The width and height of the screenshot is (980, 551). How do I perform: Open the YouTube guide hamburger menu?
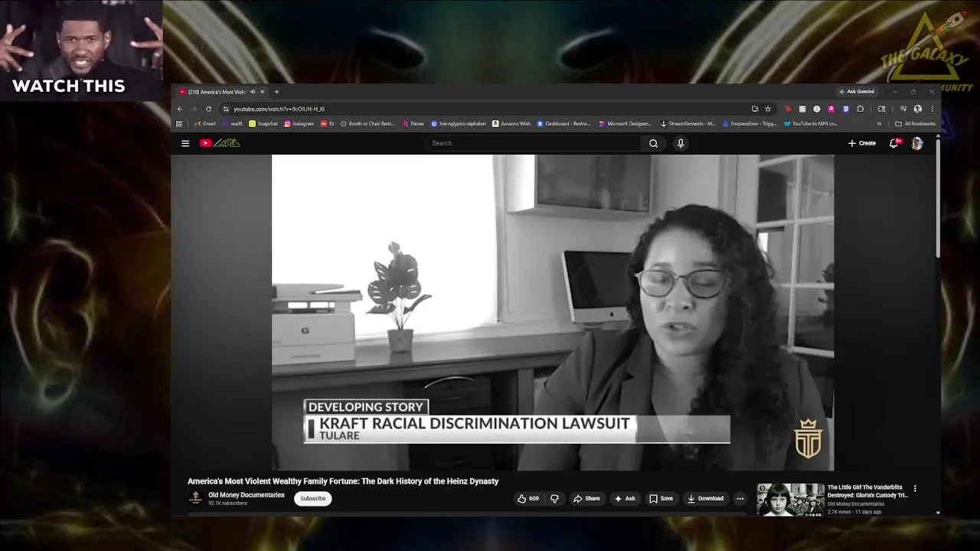tap(185, 143)
